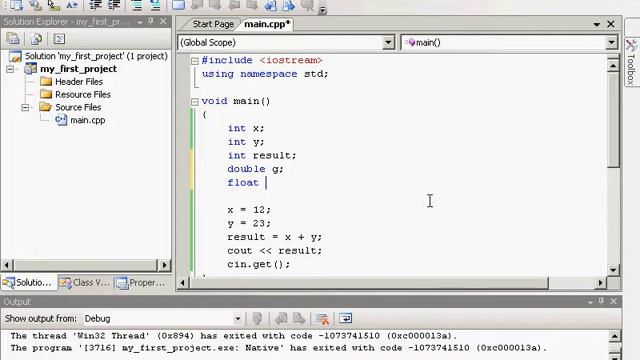
Task: Click Show All Files icon in Solution Explorer
Action: pos(36,39)
